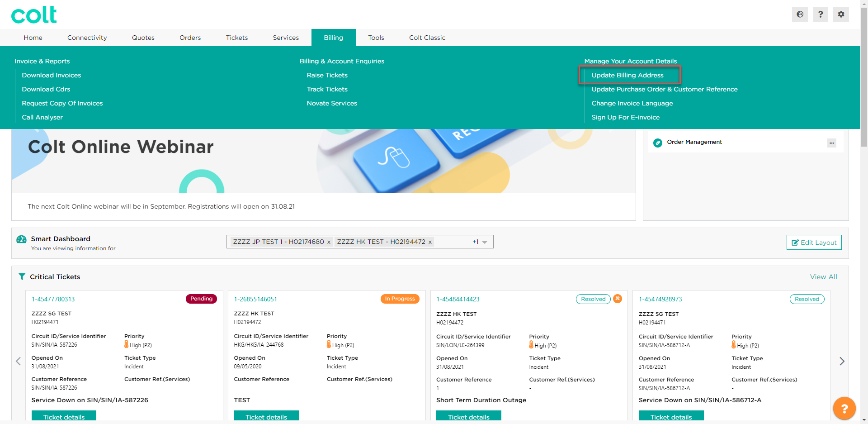Expand the account selector dropdown arrow
The width and height of the screenshot is (868, 424).
[485, 242]
